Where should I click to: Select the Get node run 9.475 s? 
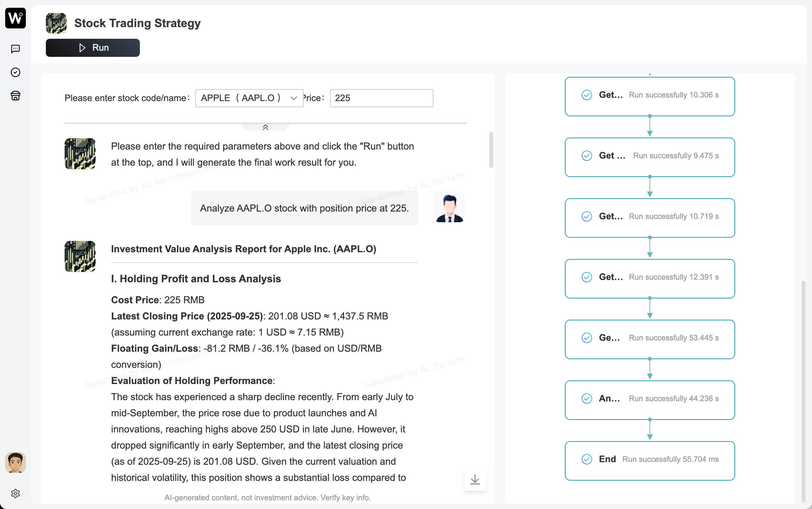click(650, 157)
